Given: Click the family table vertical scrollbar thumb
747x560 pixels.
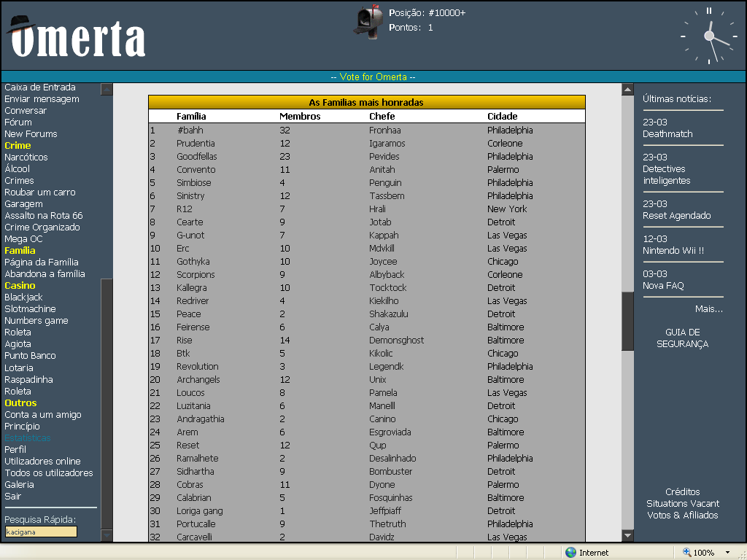Looking at the screenshot, I should 627,321.
